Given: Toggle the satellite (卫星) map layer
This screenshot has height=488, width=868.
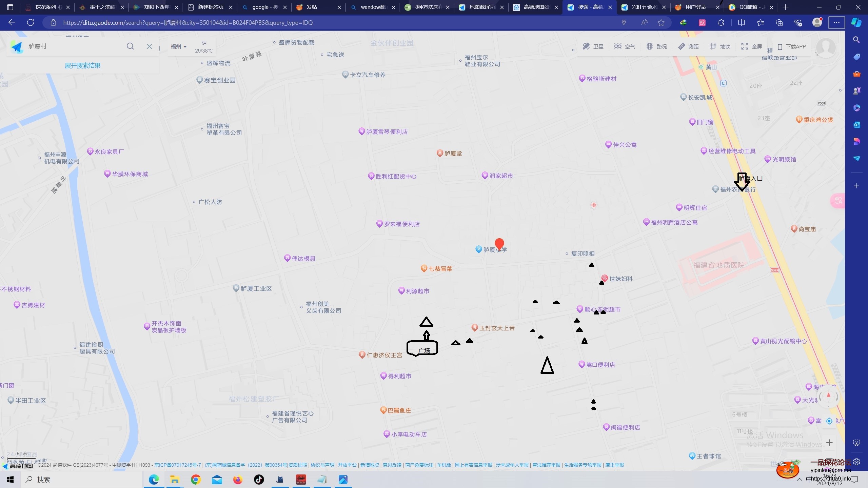Looking at the screenshot, I should pos(593,46).
